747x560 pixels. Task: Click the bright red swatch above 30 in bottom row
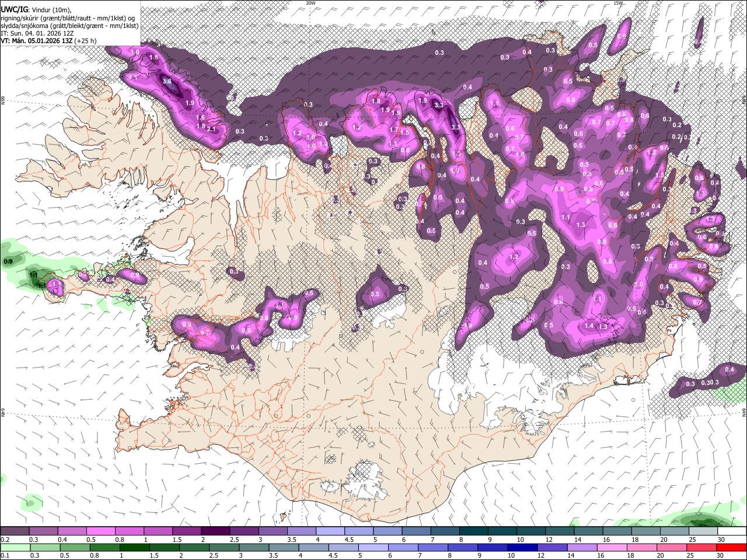click(x=731, y=547)
